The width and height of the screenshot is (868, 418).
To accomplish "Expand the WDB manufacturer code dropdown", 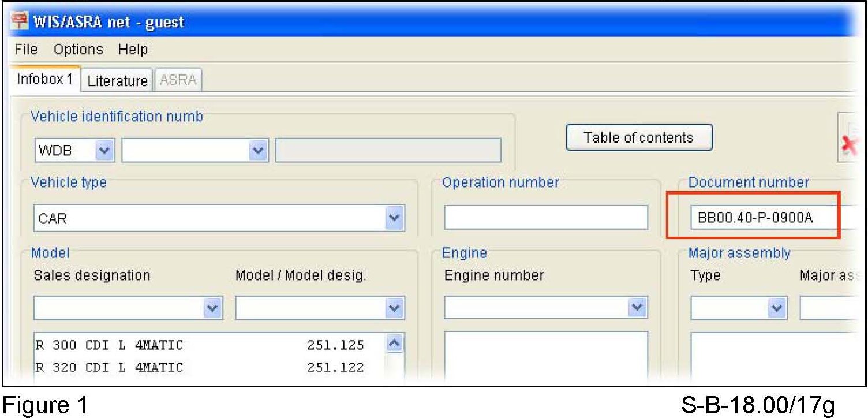I will click(104, 151).
